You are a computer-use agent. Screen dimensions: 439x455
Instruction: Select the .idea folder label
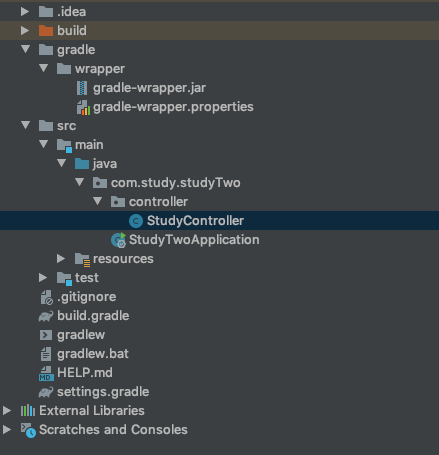(x=71, y=12)
